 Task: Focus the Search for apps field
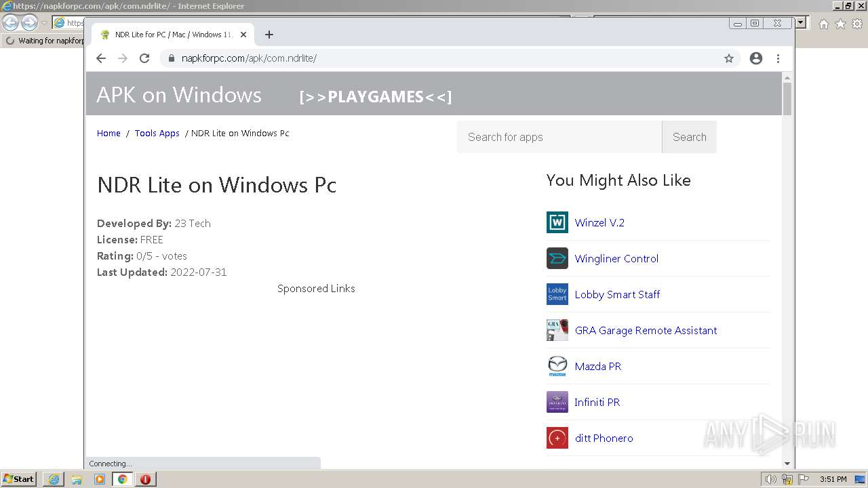(559, 137)
